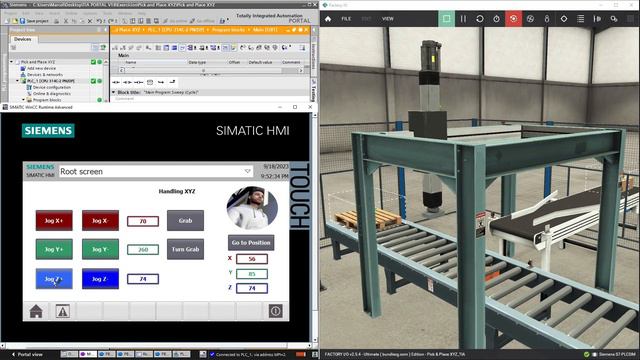Pause the Factory I/O simulation
Viewport: 640px width, 360px height.
pos(463,19)
